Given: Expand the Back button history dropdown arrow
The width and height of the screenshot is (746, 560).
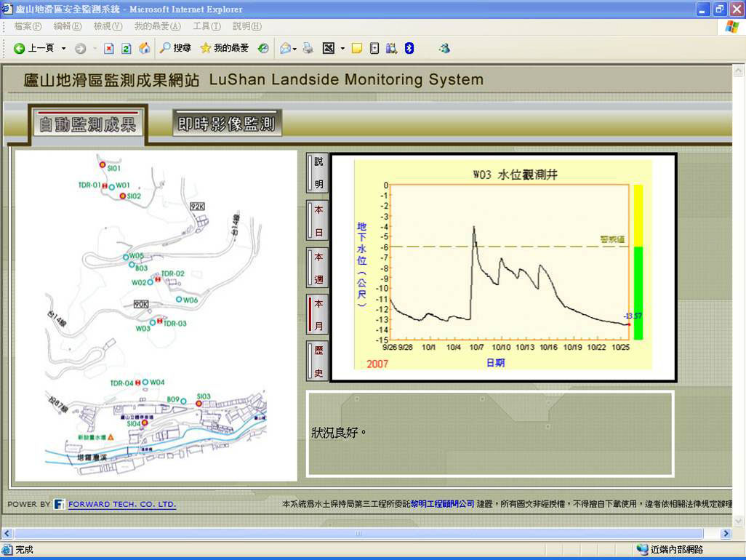Looking at the screenshot, I should point(63,48).
